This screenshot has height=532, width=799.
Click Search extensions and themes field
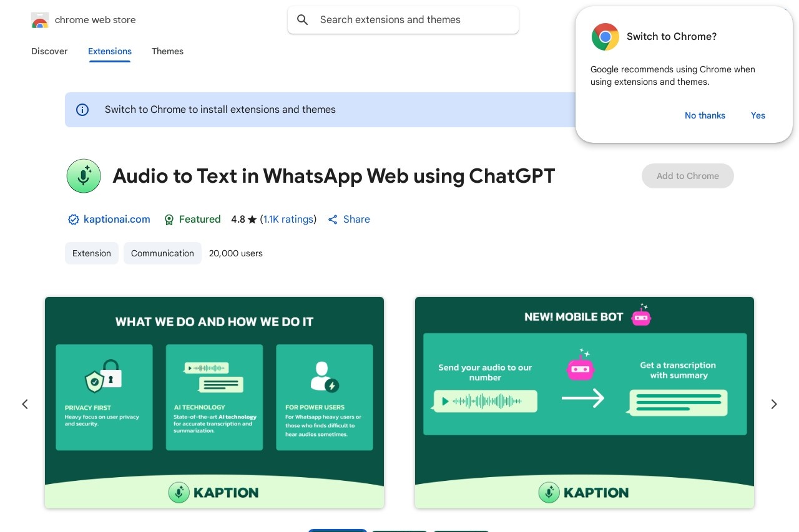(x=403, y=20)
